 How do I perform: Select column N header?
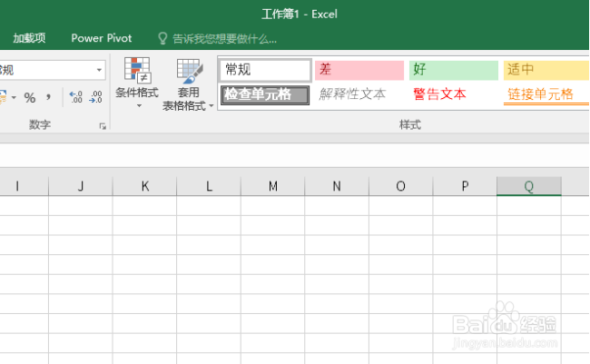coord(337,186)
